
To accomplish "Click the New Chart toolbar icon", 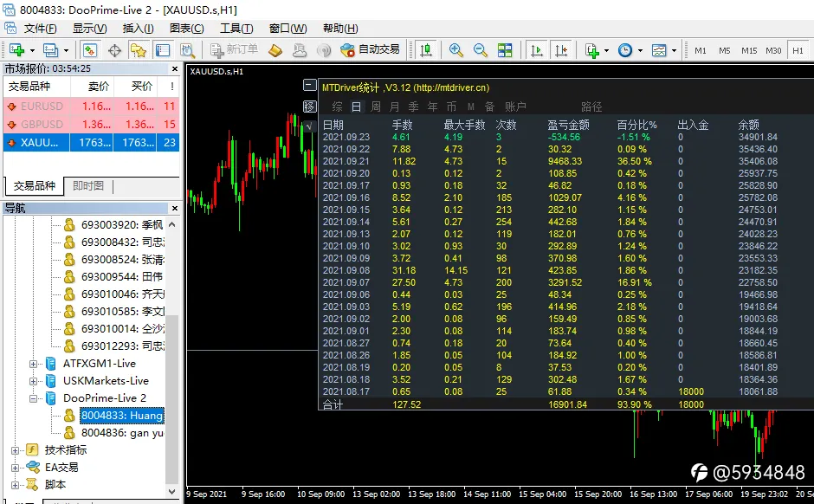I will [16, 50].
